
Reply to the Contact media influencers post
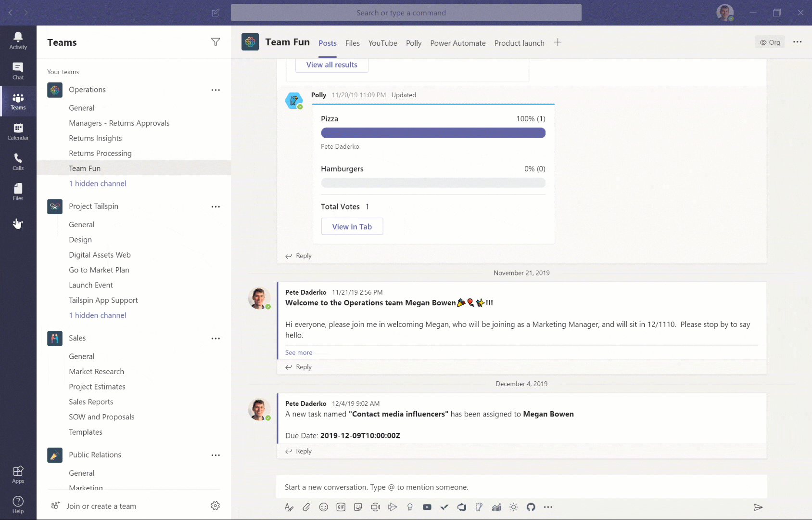298,451
